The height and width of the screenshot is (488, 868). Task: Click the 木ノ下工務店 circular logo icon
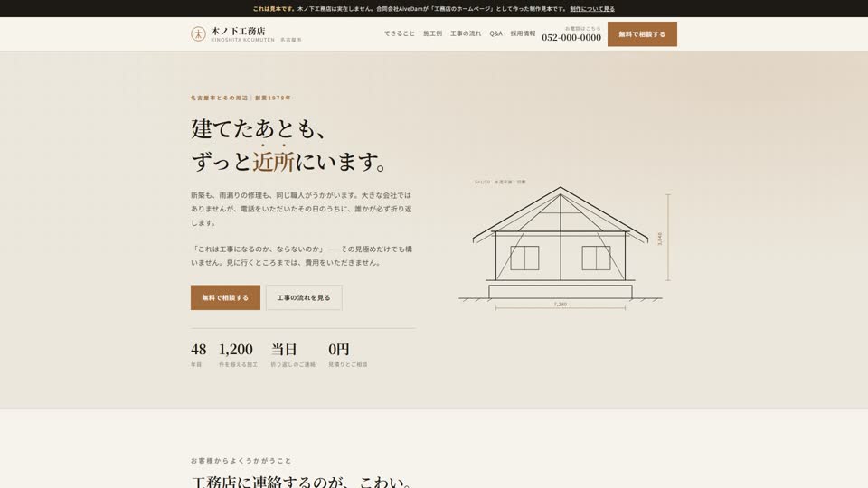(198, 33)
